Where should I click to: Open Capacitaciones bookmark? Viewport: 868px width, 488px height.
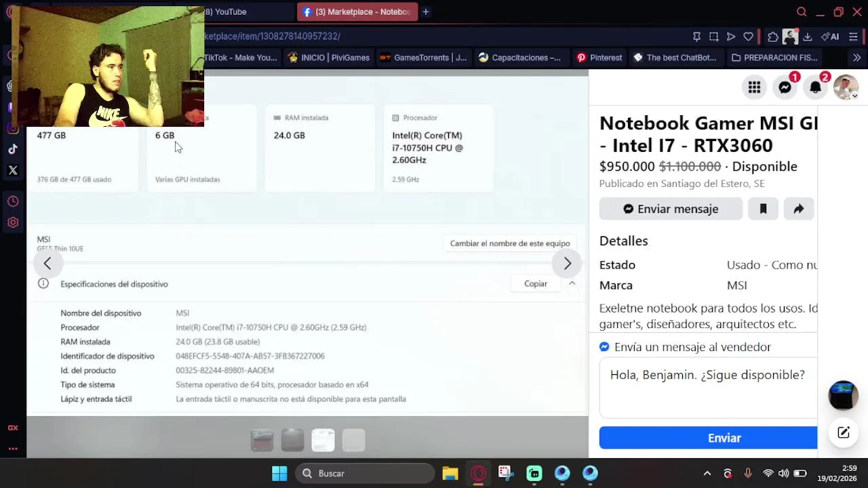519,58
